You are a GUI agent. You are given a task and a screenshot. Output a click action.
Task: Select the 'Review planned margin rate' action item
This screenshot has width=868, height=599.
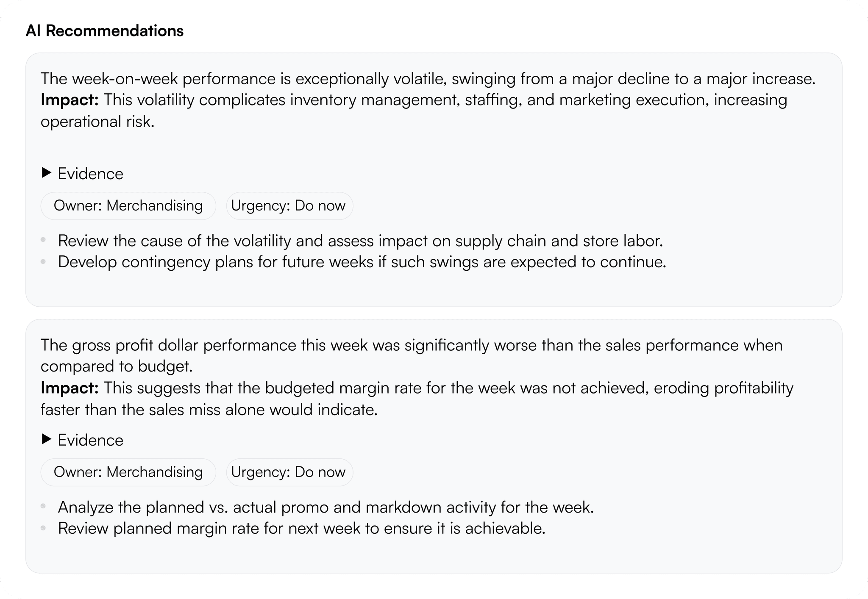pos(301,528)
